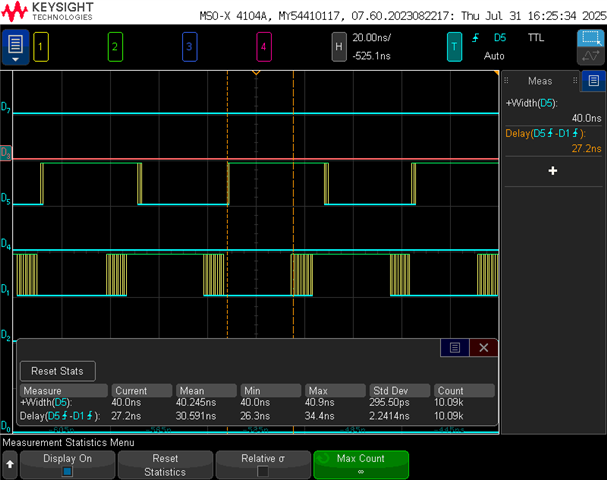Click the 34.4ns max value
607x480 pixels.
tap(319, 416)
